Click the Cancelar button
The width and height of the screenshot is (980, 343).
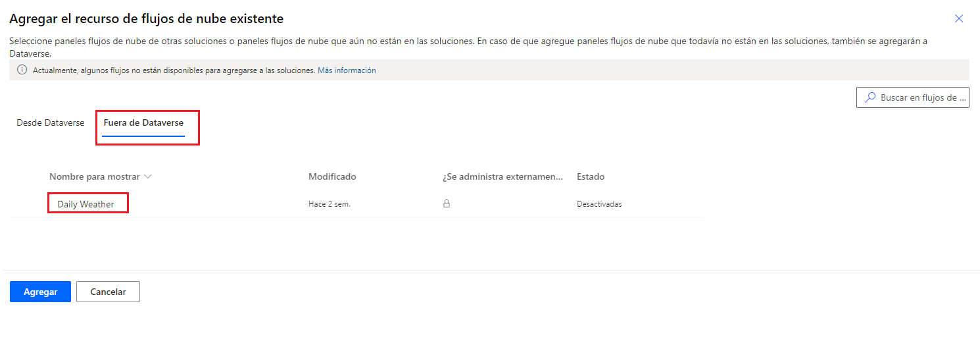(108, 292)
